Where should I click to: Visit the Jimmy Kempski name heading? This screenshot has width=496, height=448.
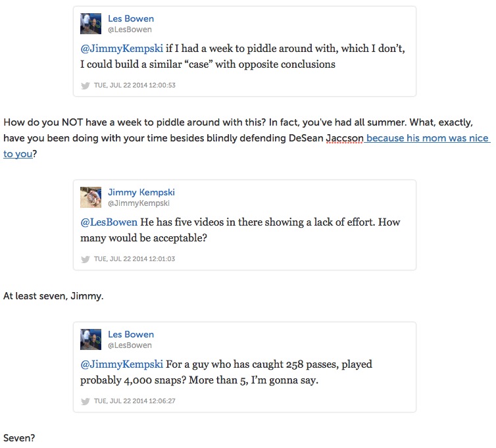click(x=141, y=192)
